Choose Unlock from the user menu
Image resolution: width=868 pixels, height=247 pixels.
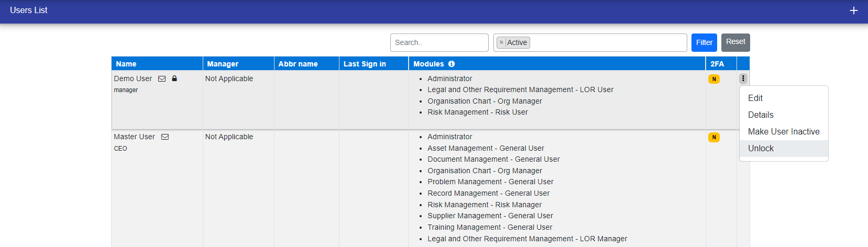[x=761, y=148]
